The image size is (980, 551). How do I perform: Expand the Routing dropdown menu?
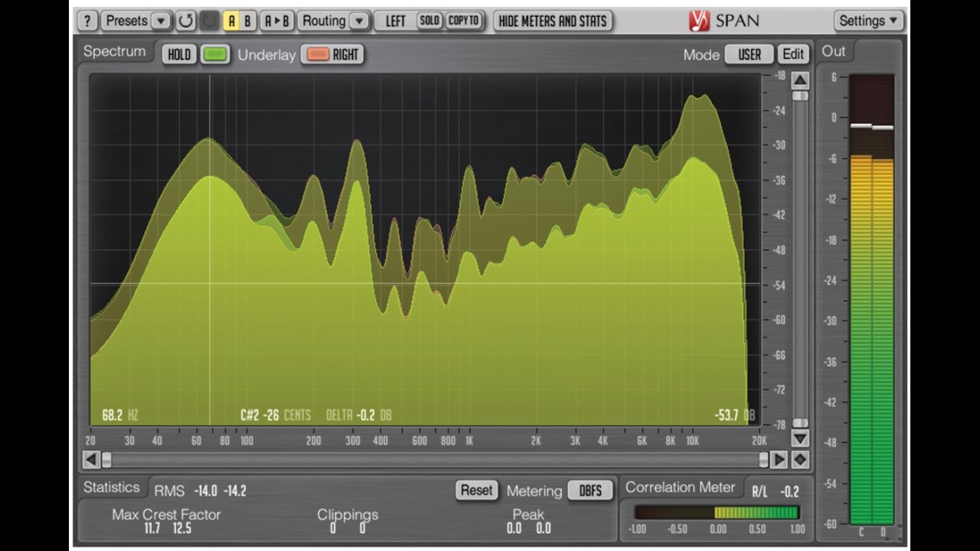tap(334, 21)
